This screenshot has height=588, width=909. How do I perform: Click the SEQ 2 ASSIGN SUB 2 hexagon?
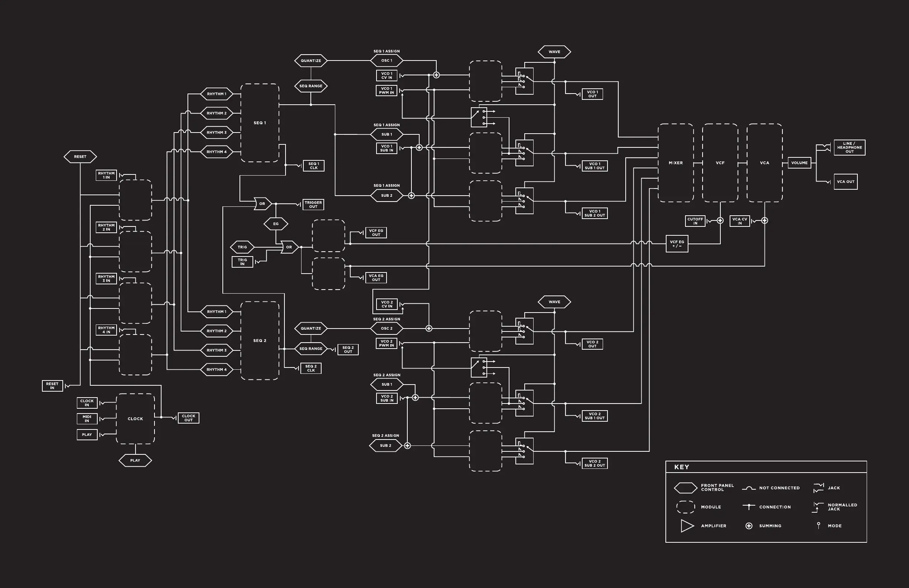point(385,445)
